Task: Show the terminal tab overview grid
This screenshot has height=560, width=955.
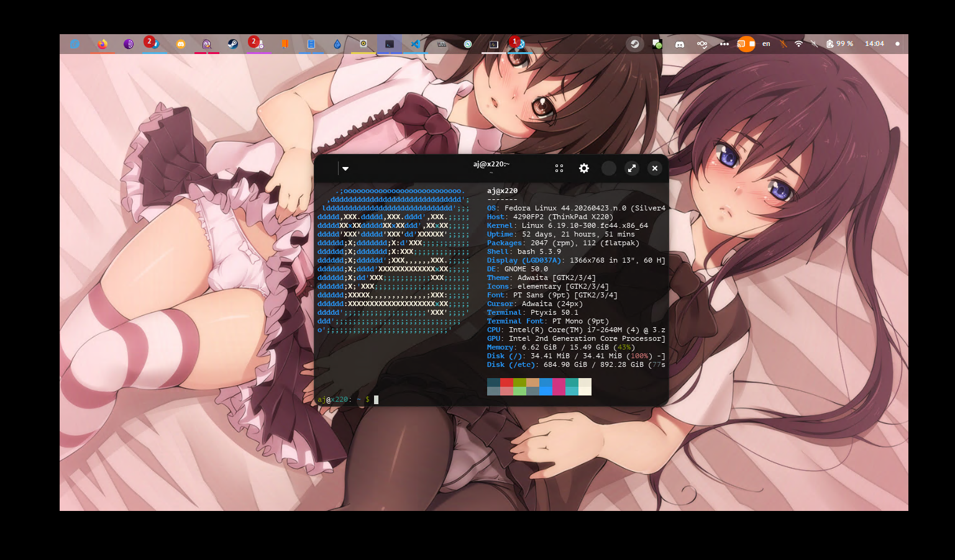Action: tap(559, 168)
